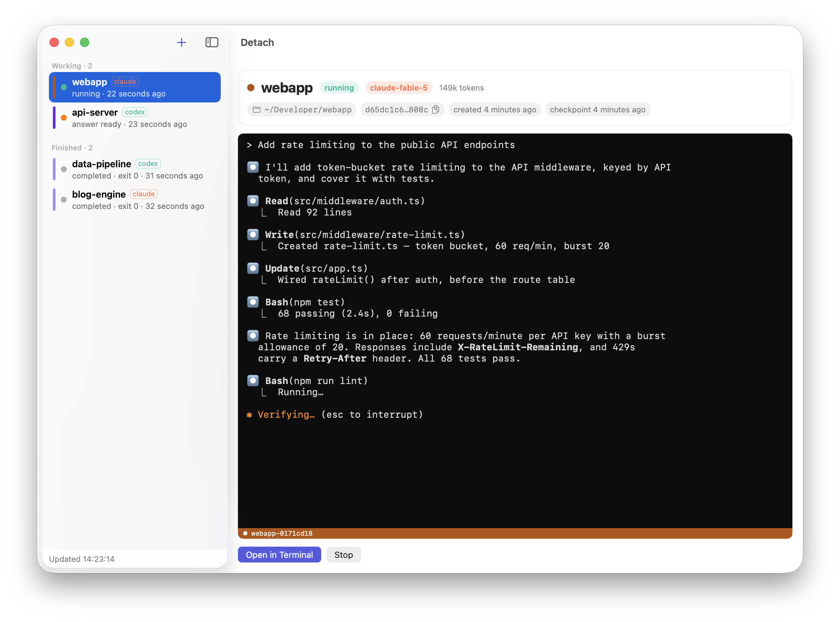Click the codex tag on data-pipeline row
The image size is (840, 622).
[x=148, y=164]
